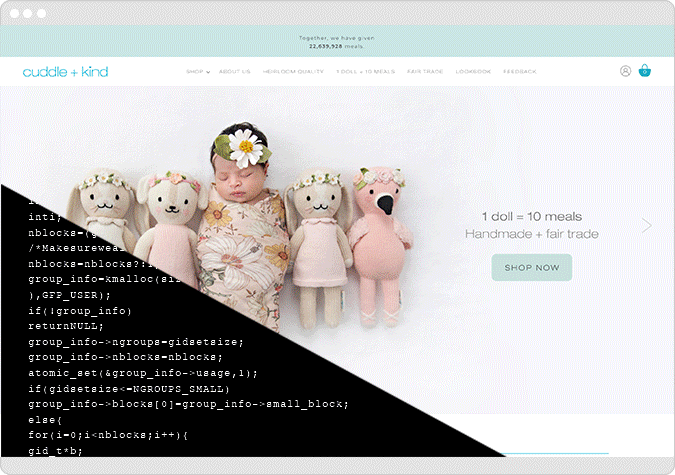The image size is (675, 475).
Task: Click the meals given announcement banner
Action: tap(337, 42)
